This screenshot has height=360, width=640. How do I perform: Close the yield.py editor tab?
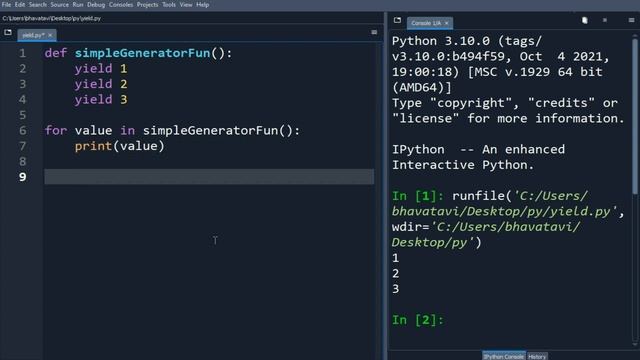point(50,35)
